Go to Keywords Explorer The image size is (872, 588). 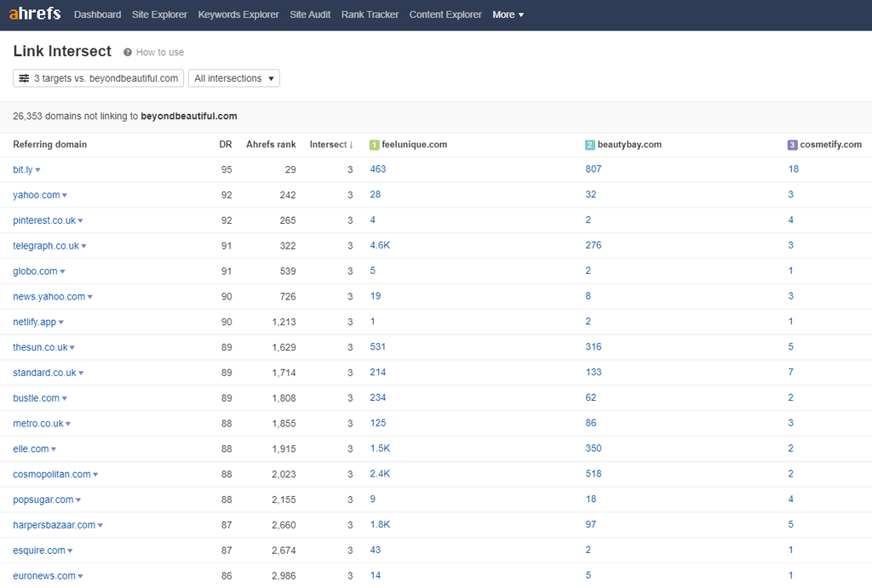[x=238, y=14]
